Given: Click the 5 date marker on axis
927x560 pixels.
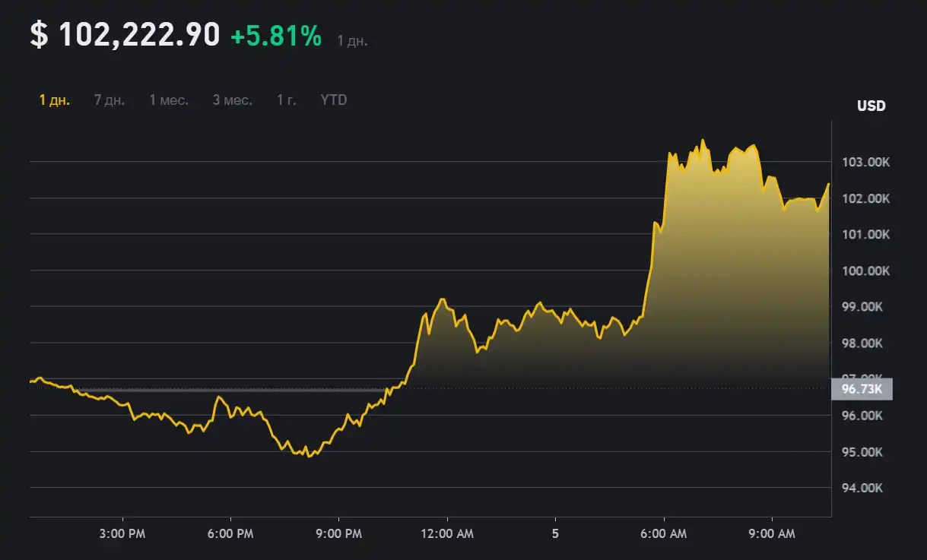Looking at the screenshot, I should [554, 534].
